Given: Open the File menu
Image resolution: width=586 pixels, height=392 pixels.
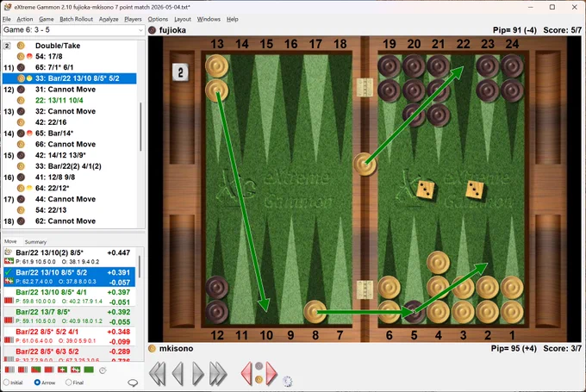Looking at the screenshot, I should pos(7,19).
